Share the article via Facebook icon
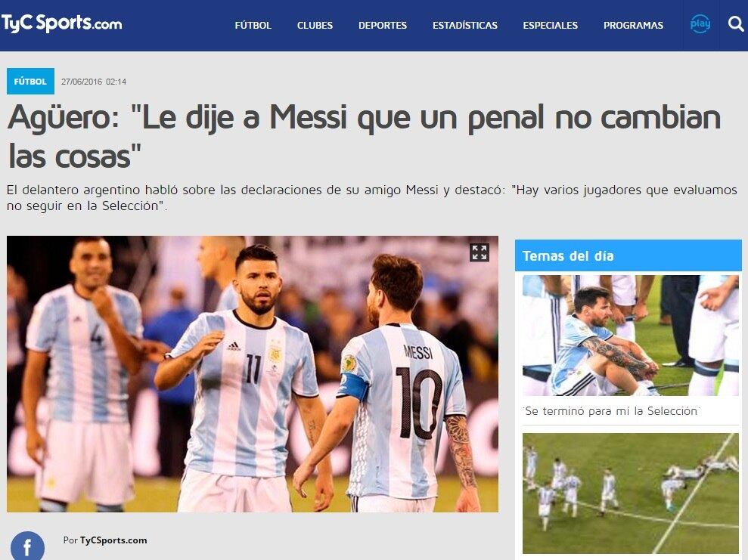 coord(27,546)
